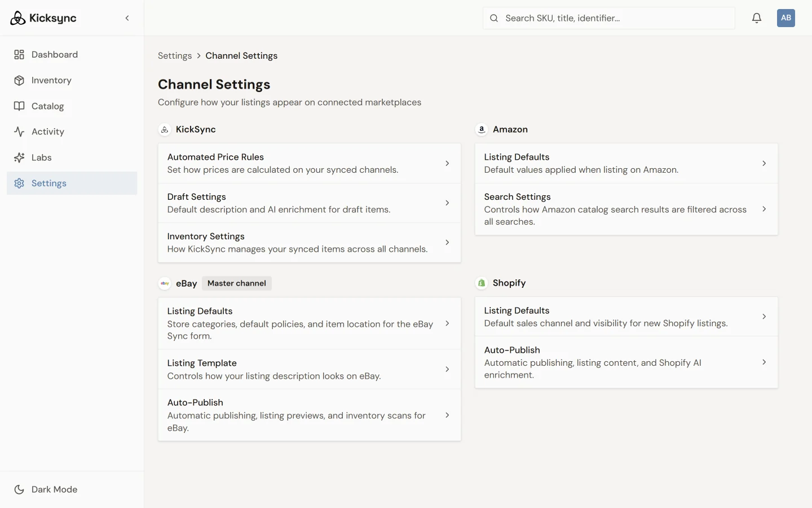Image resolution: width=812 pixels, height=508 pixels.
Task: Click the Activity pulse icon
Action: [19, 132]
